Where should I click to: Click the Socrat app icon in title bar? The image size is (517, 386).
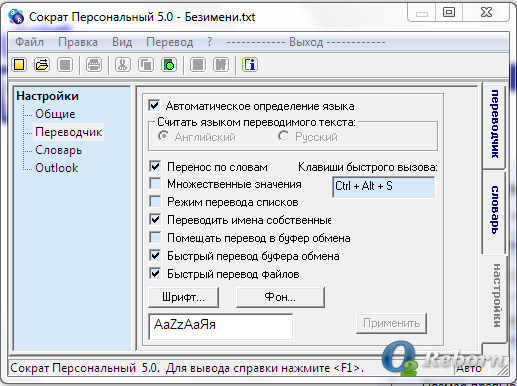pos(16,17)
